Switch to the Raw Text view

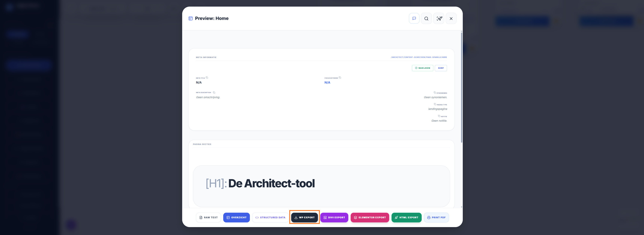pyautogui.click(x=208, y=218)
